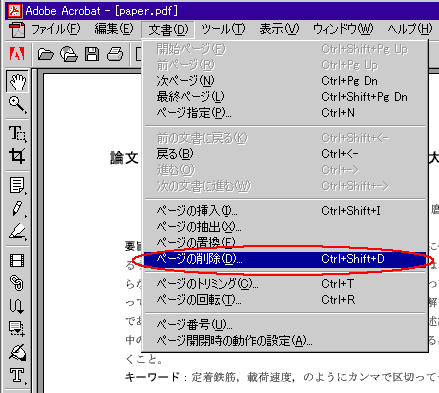439x393 pixels.
Task: Choose ページ番号(U)... menu entry
Action: 285,324
